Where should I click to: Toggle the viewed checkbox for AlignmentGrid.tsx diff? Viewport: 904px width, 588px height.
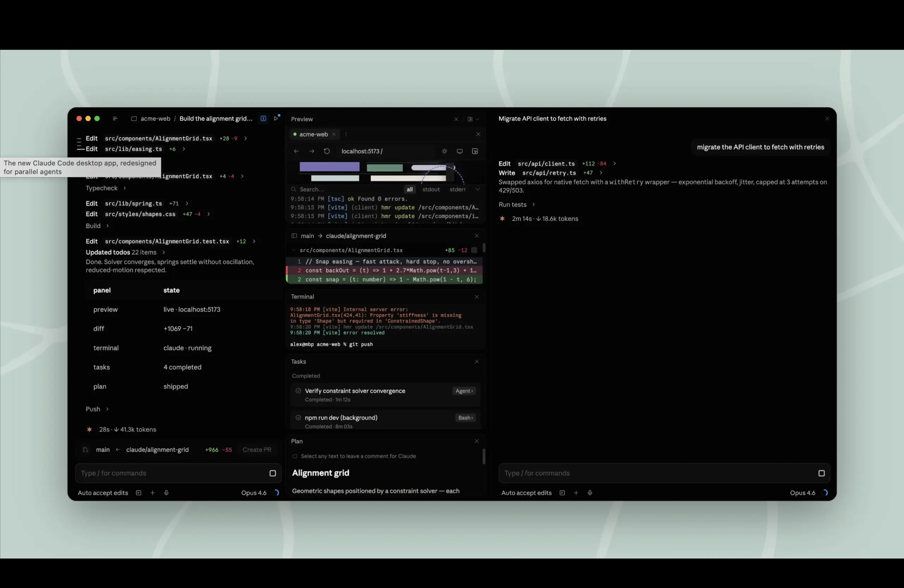[474, 250]
